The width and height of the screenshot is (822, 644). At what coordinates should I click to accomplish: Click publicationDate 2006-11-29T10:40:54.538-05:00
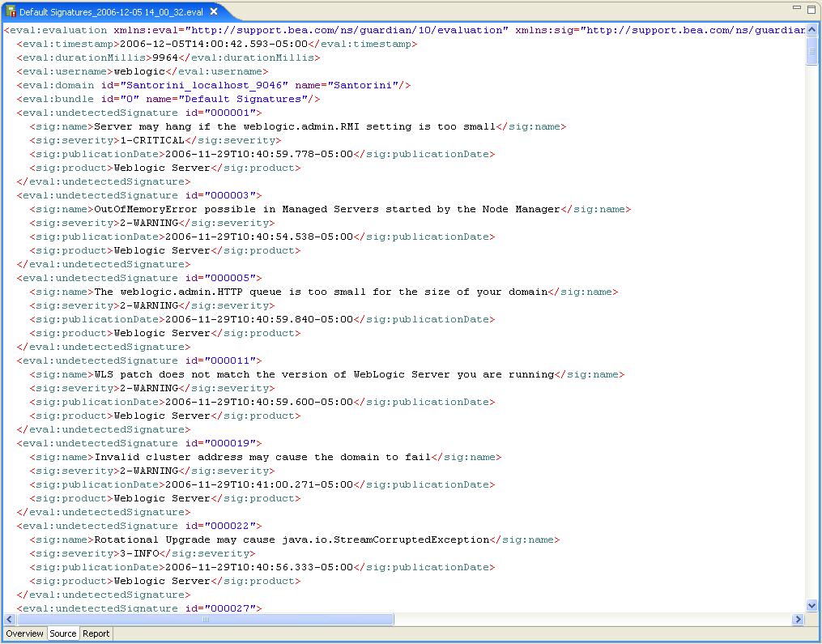point(259,237)
